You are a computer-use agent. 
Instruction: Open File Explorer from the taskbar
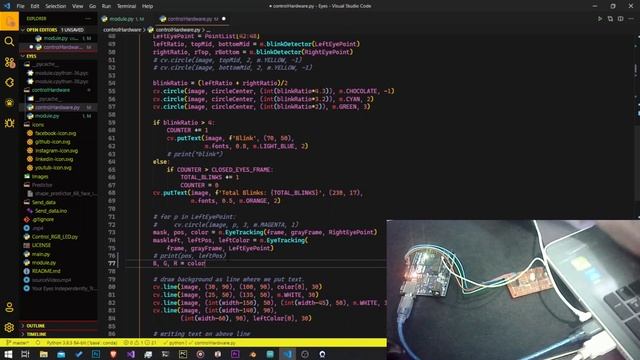[x=43, y=354]
